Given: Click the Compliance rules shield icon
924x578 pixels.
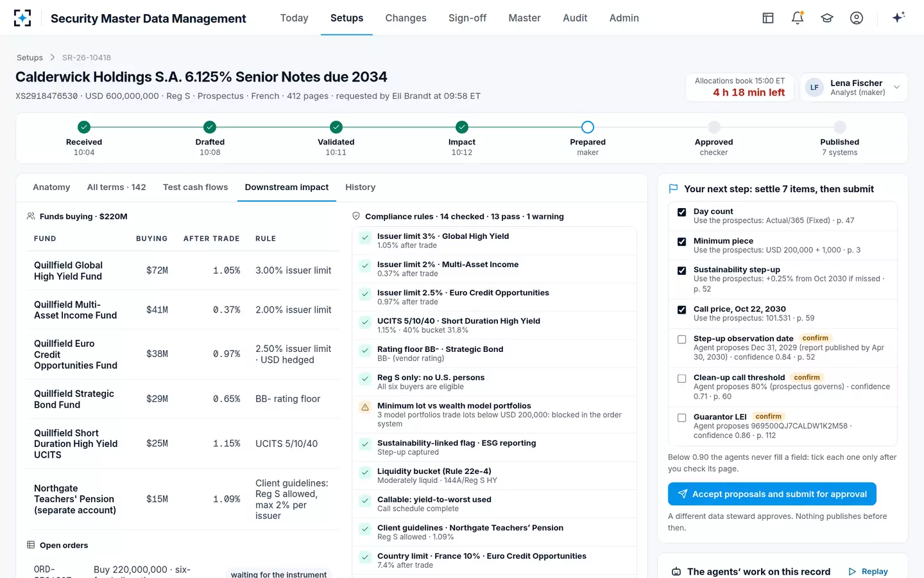Looking at the screenshot, I should (356, 216).
